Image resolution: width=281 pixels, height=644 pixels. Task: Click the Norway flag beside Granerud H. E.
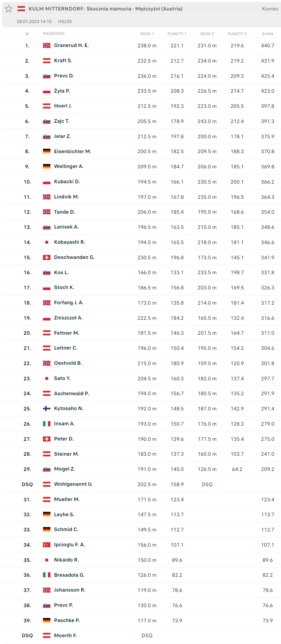point(47,45)
